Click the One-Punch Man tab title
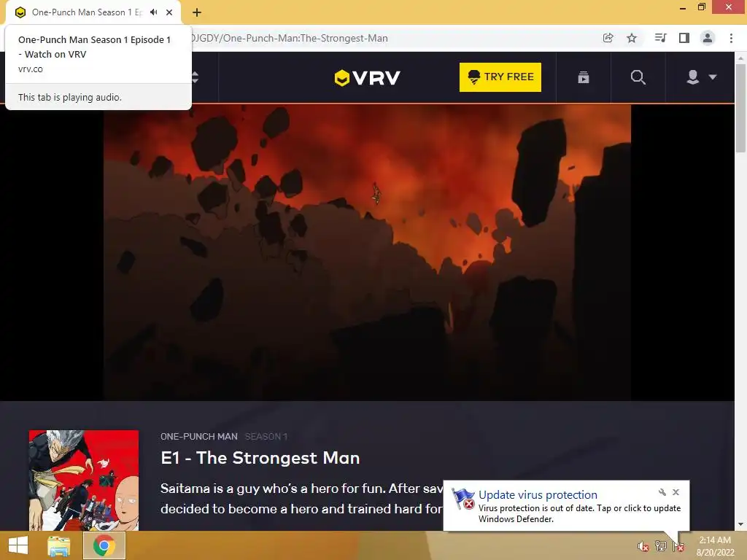Image resolution: width=747 pixels, height=560 pixels. click(88, 12)
